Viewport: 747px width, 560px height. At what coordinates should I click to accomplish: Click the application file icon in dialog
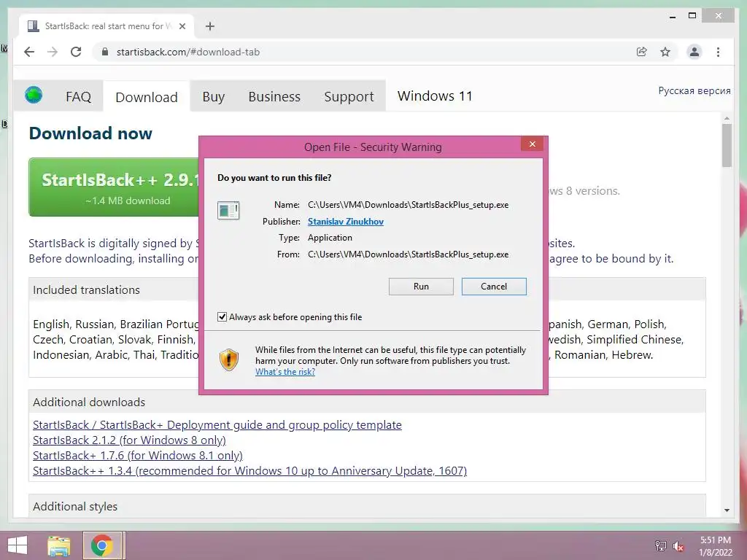coord(228,211)
